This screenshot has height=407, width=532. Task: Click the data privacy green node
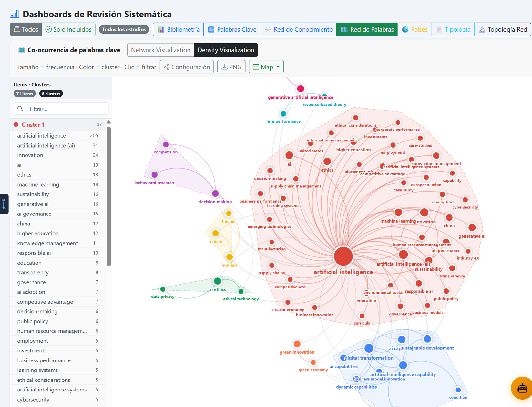coord(163,289)
